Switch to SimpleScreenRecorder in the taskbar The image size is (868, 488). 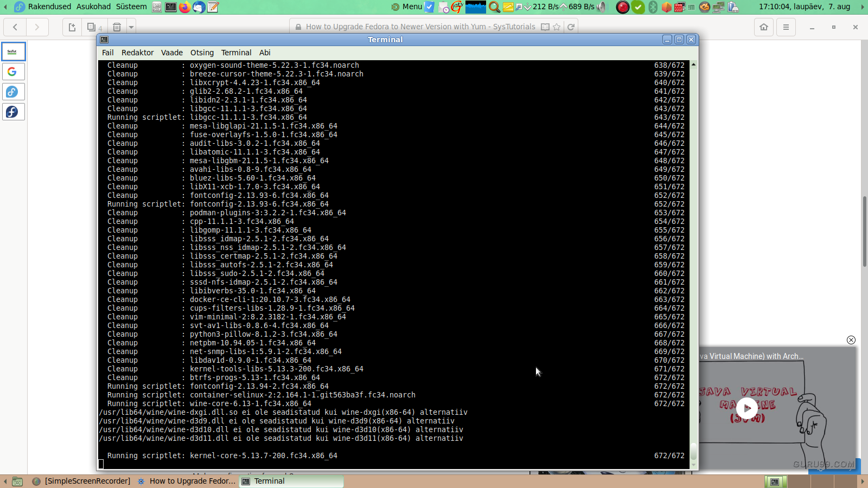point(81,481)
